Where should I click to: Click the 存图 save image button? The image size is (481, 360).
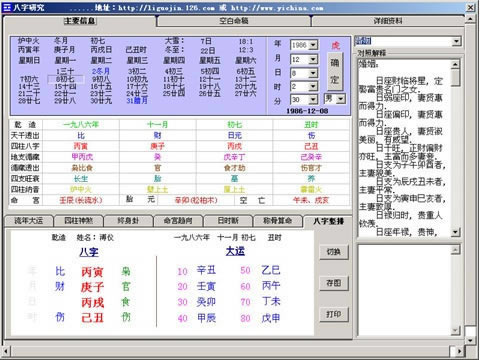point(334,283)
